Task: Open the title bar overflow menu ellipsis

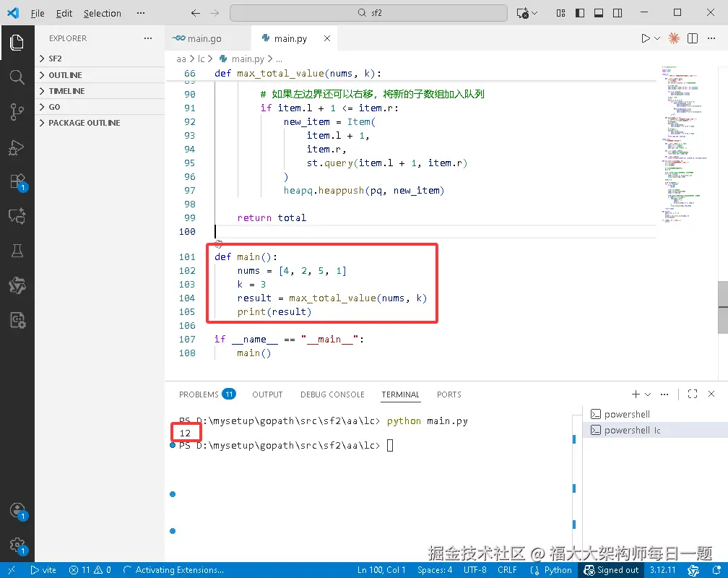Action: 141,13
